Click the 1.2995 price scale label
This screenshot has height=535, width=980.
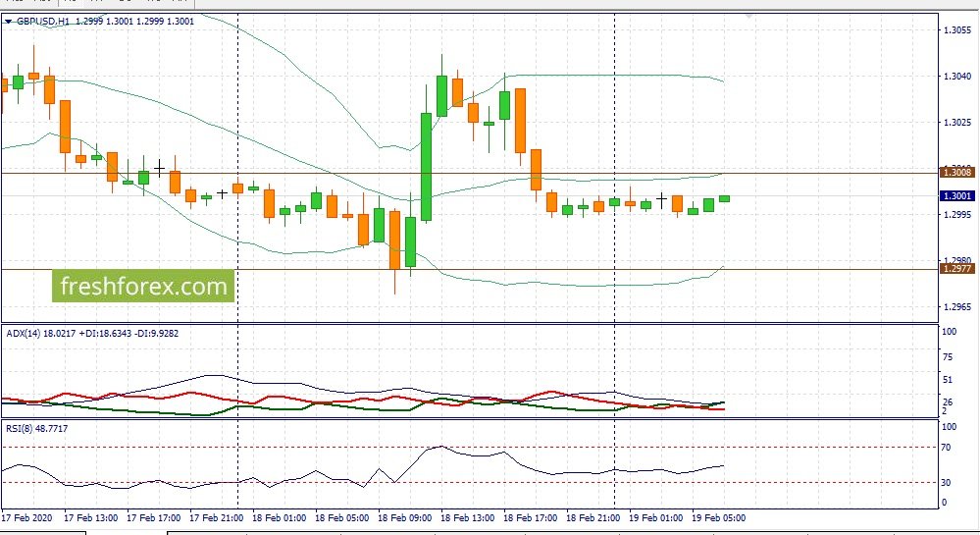pyautogui.click(x=956, y=215)
